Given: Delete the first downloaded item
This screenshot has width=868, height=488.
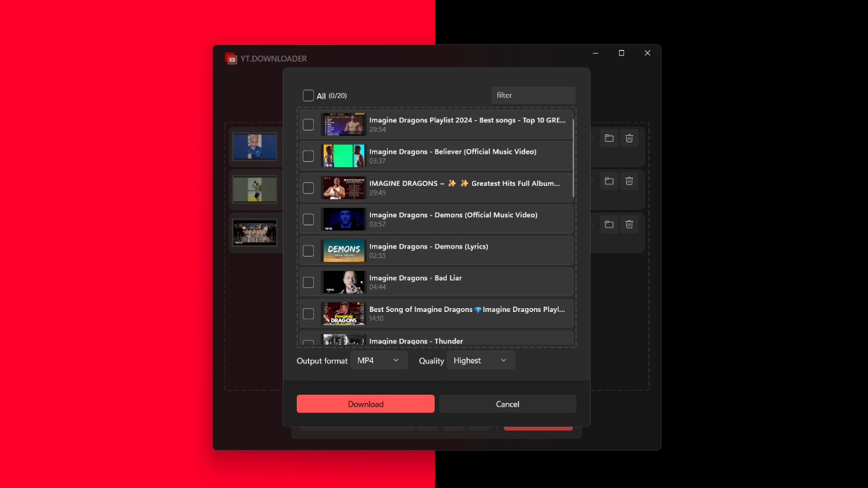Looking at the screenshot, I should pyautogui.click(x=629, y=139).
